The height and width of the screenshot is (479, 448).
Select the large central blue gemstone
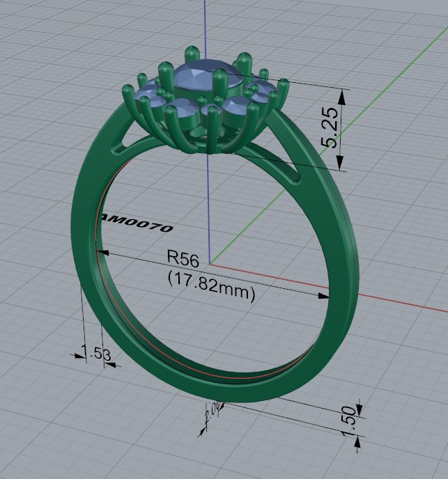pos(208,75)
